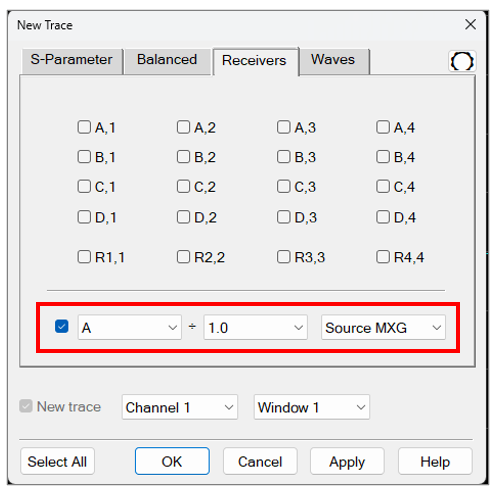
Task: Open the Balanced tab
Action: [167, 61]
